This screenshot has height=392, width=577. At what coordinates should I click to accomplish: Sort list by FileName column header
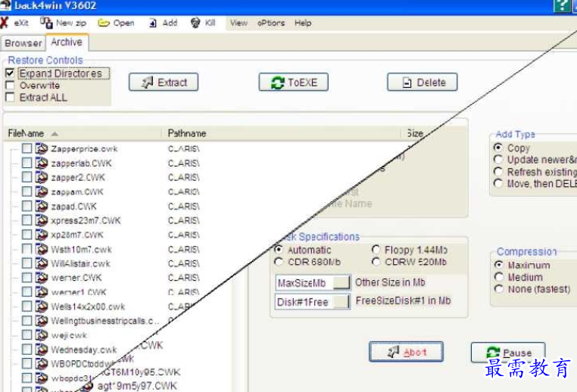point(84,133)
